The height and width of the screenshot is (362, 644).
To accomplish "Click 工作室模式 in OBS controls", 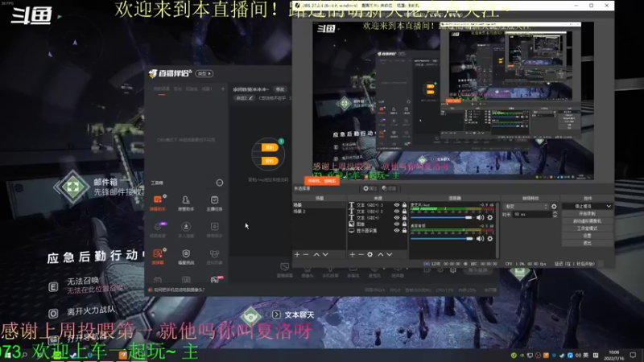I will tap(587, 228).
